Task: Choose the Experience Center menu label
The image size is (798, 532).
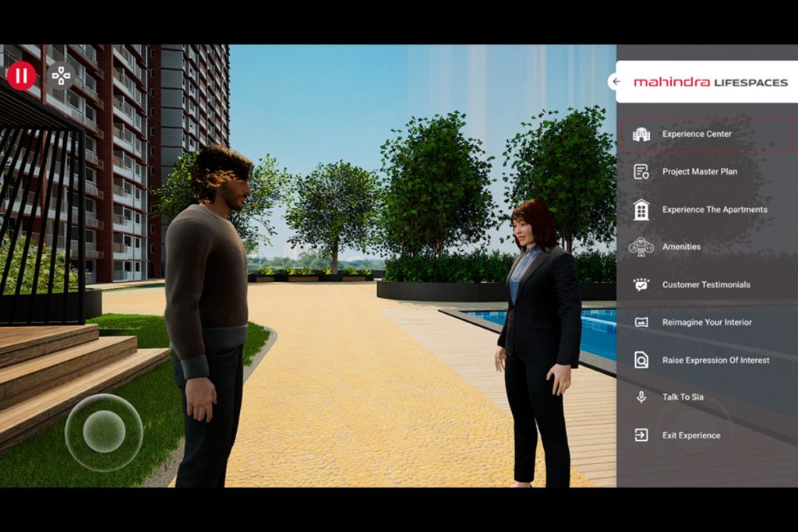Action: [x=697, y=134]
